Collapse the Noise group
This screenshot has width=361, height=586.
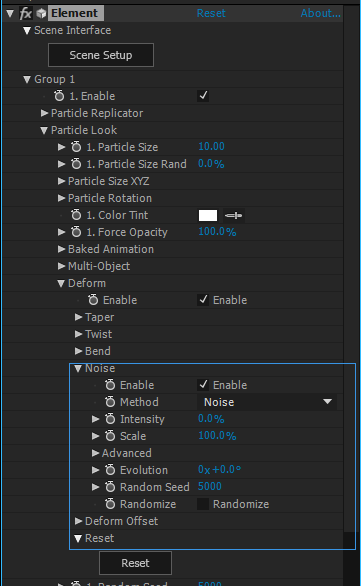(78, 368)
